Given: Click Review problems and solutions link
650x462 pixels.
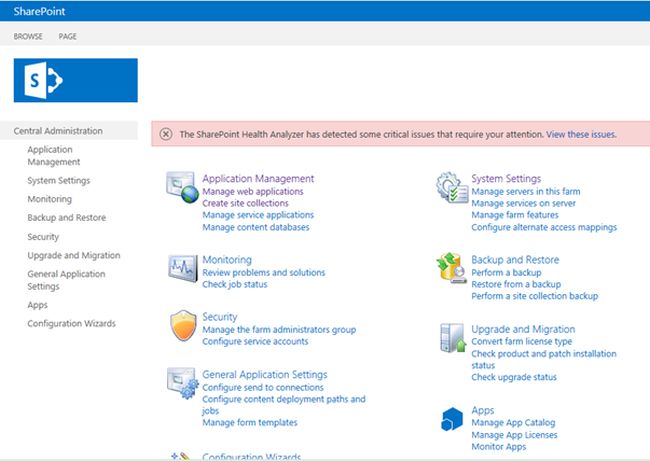Looking at the screenshot, I should 264,272.
